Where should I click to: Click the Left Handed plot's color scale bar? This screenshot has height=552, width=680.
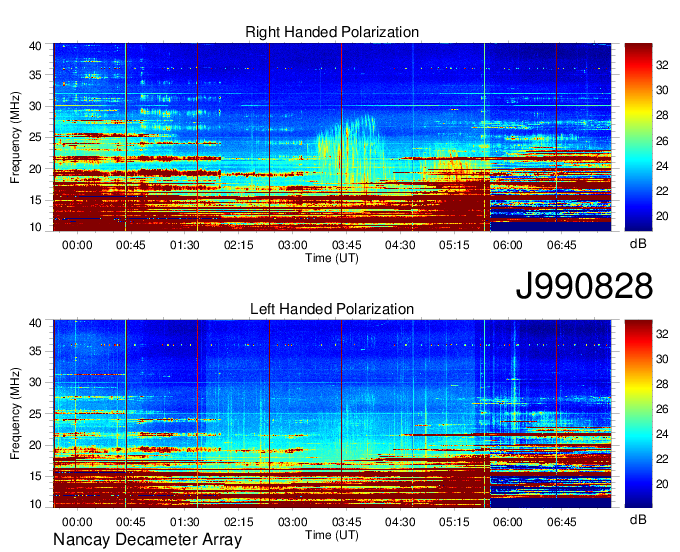[x=638, y=414]
